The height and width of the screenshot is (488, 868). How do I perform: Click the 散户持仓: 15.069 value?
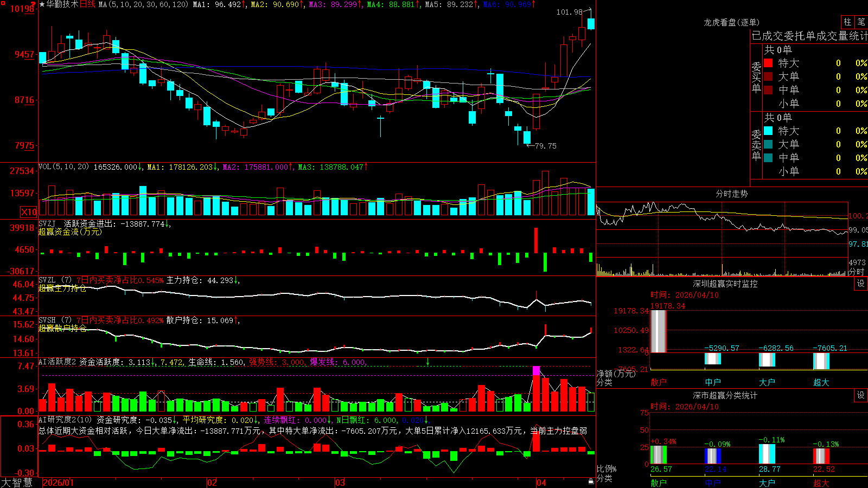click(x=200, y=320)
